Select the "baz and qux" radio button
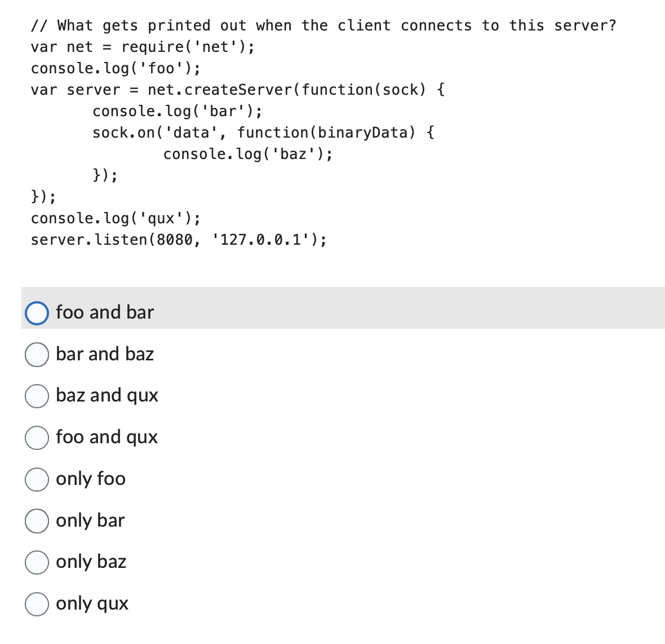 point(37,396)
